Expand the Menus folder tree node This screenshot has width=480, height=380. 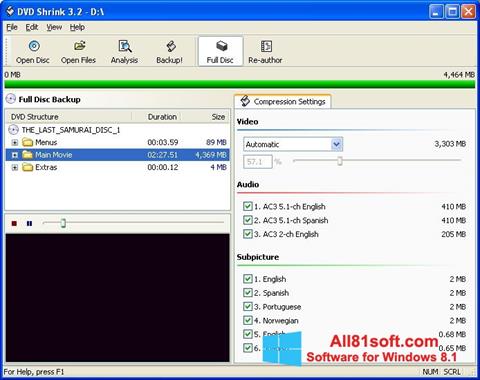coord(15,142)
